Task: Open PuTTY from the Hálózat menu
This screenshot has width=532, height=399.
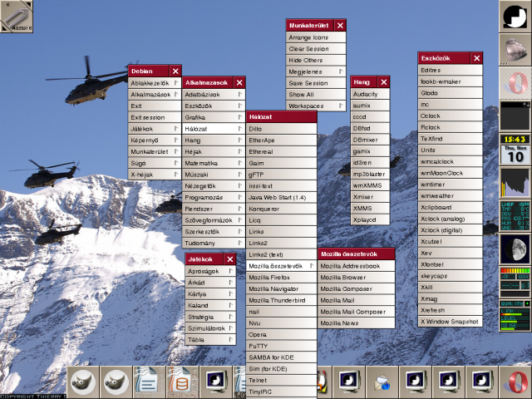Action: pos(281,346)
